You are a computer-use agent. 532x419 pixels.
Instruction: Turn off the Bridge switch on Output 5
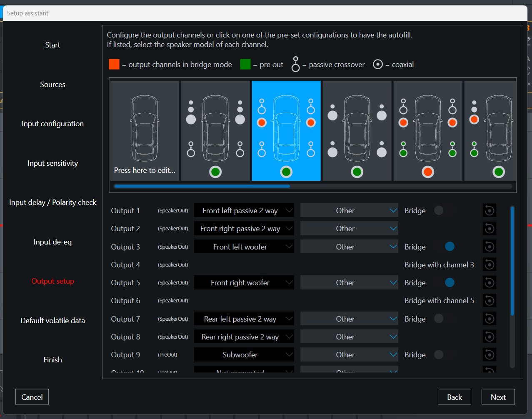pyautogui.click(x=444, y=283)
